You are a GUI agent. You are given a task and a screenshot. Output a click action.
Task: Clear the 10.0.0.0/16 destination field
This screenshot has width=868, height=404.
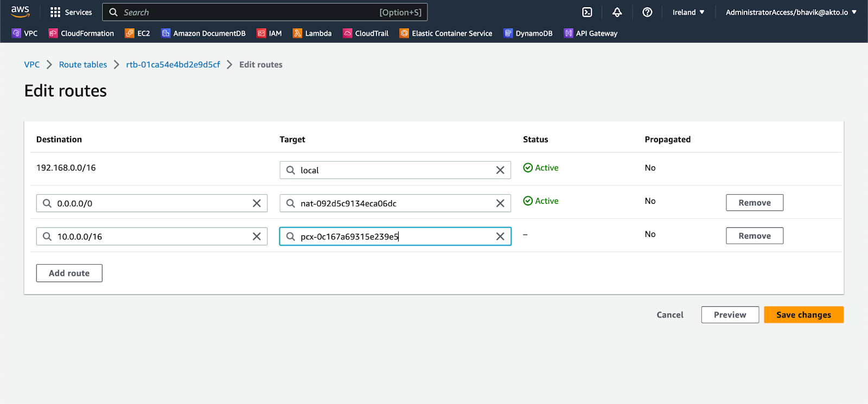click(x=257, y=236)
